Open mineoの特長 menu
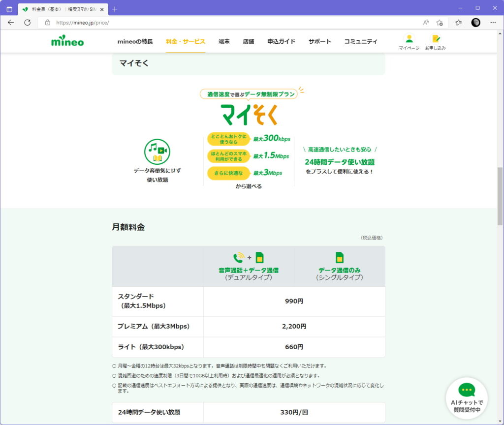Viewport: 504px width, 425px height. pyautogui.click(x=135, y=41)
